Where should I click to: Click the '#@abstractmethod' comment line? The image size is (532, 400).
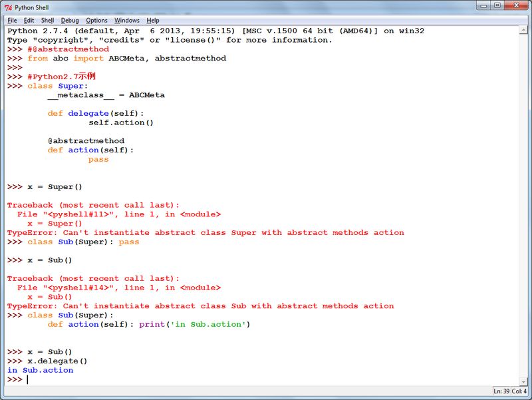coord(68,49)
